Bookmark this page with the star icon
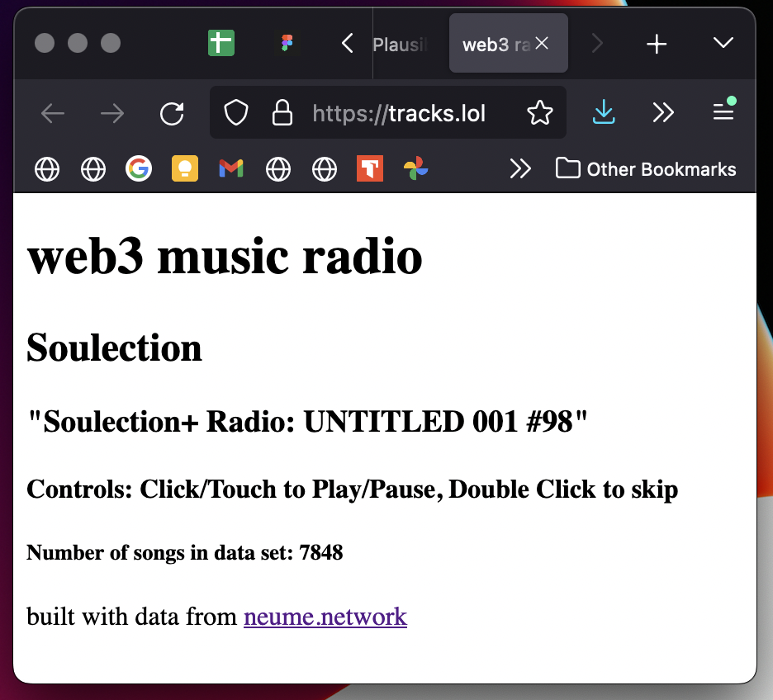The width and height of the screenshot is (773, 700). point(540,113)
